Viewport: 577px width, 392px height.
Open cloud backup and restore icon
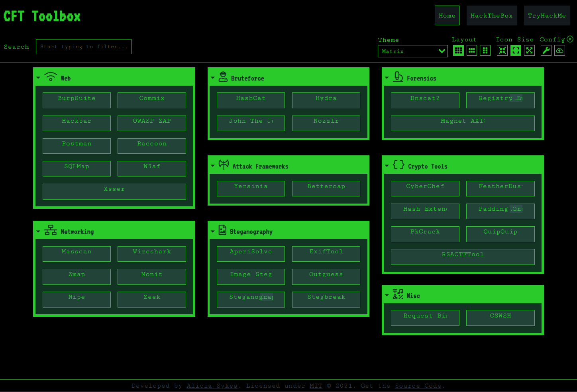[559, 51]
